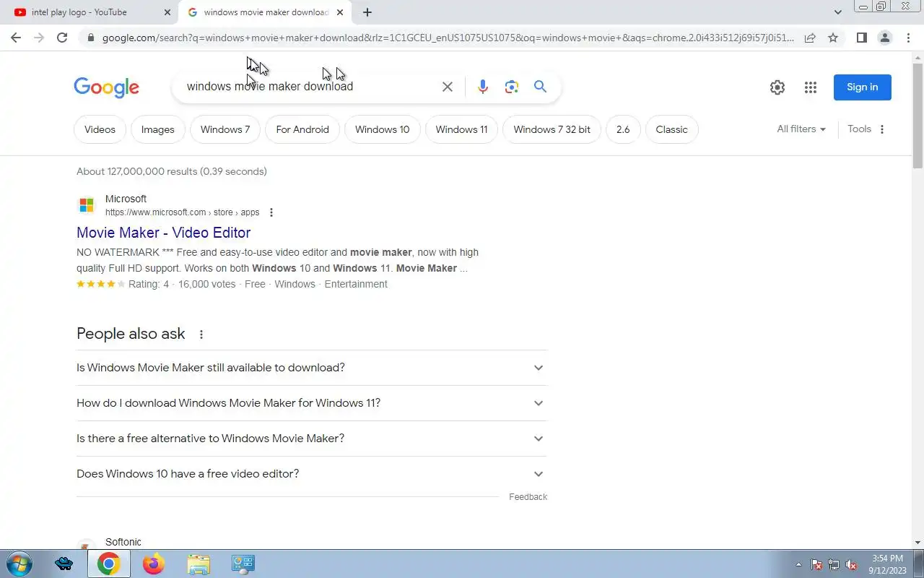Select the Windows 10 filter chip

click(x=383, y=130)
